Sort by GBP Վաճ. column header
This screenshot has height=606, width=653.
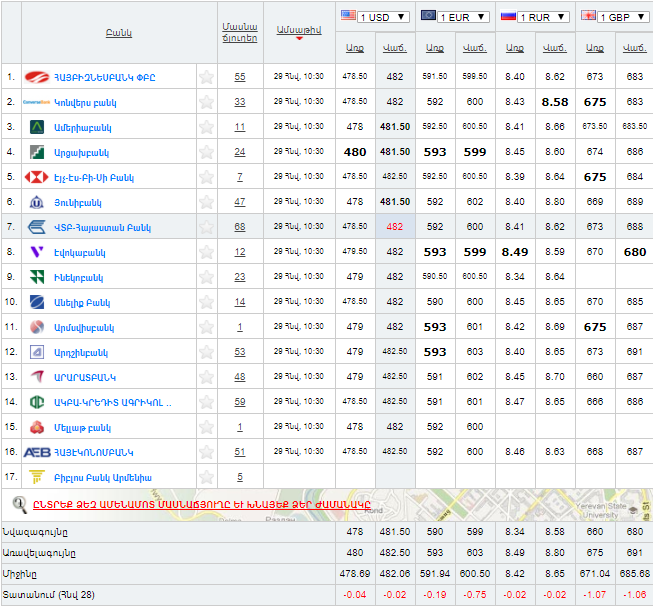[635, 48]
